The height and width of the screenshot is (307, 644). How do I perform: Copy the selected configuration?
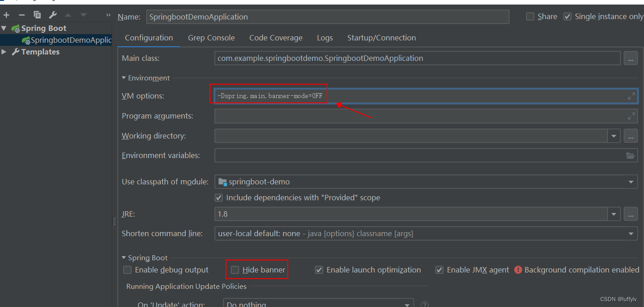(x=37, y=15)
